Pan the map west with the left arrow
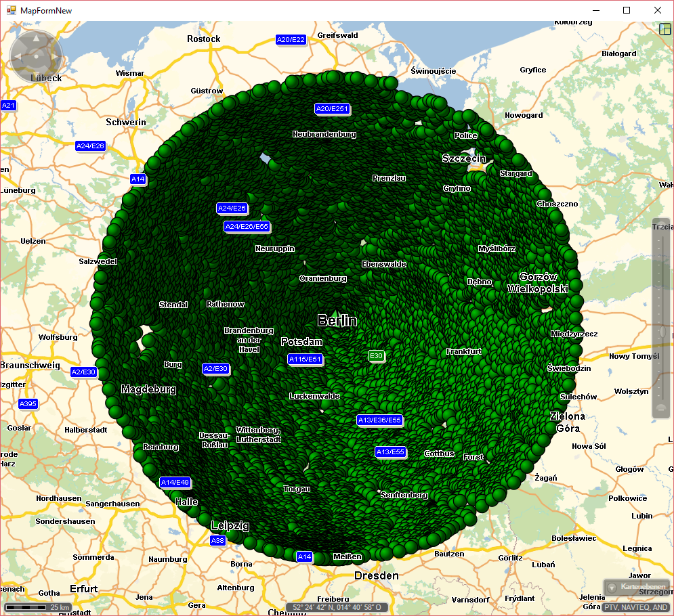 (18, 56)
